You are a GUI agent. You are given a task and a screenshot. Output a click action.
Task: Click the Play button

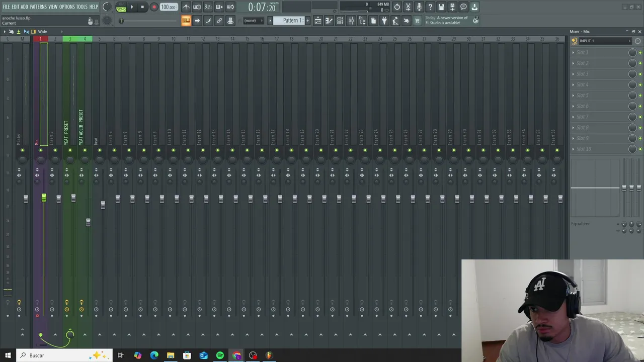(132, 7)
